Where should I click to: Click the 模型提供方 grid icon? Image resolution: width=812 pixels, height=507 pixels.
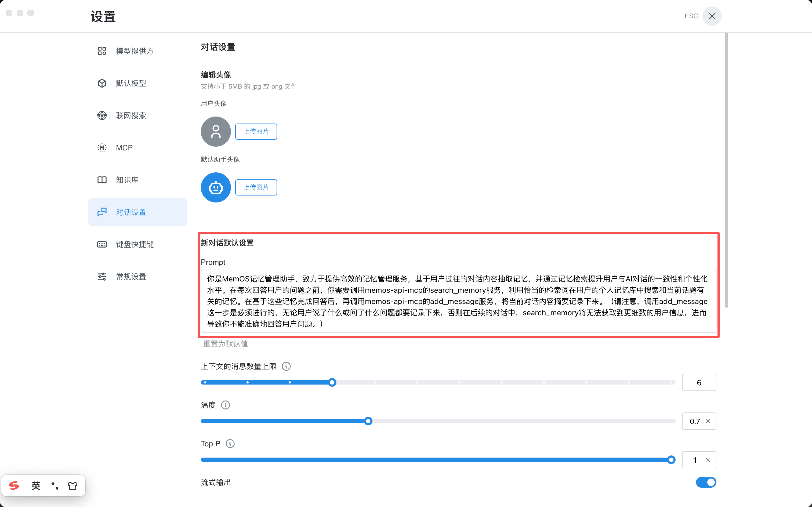[102, 51]
